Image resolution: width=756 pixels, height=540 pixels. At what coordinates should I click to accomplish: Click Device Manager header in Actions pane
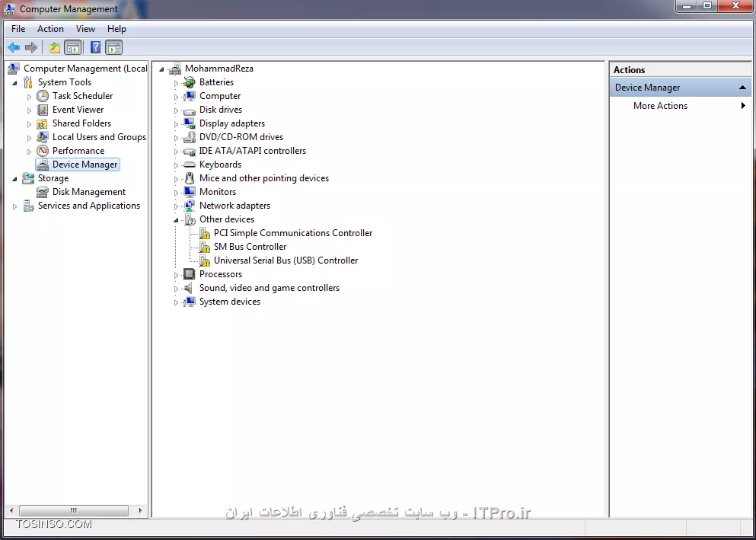click(x=681, y=88)
